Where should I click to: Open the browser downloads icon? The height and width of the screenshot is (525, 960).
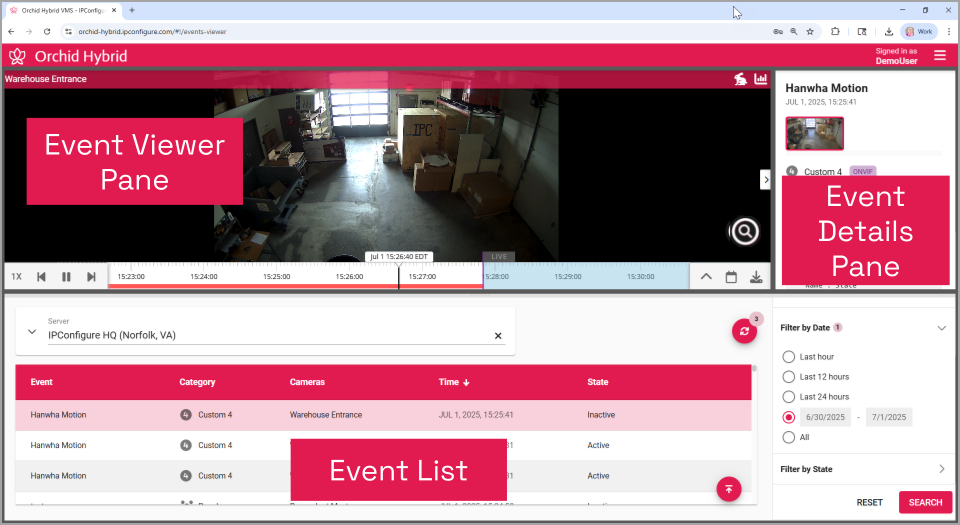pyautogui.click(x=888, y=31)
